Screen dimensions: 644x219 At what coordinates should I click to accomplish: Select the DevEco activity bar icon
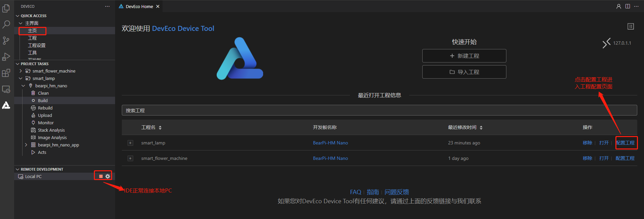click(6, 105)
